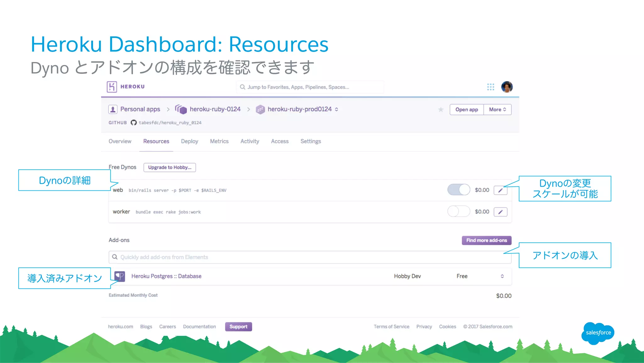Click the web dyno command text
Screen dimensions: 644x363
pyautogui.click(x=177, y=190)
